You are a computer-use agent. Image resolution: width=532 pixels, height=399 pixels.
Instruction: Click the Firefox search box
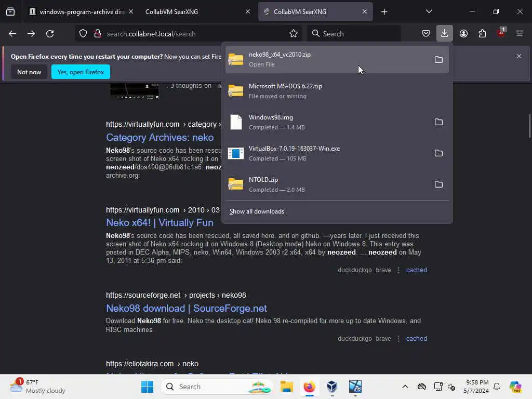tap(354, 34)
